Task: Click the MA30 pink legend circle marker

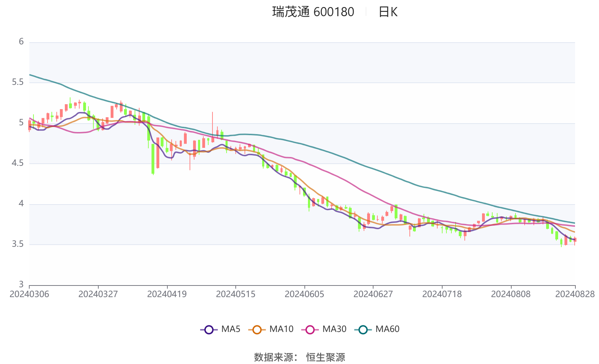Action: coord(310,330)
